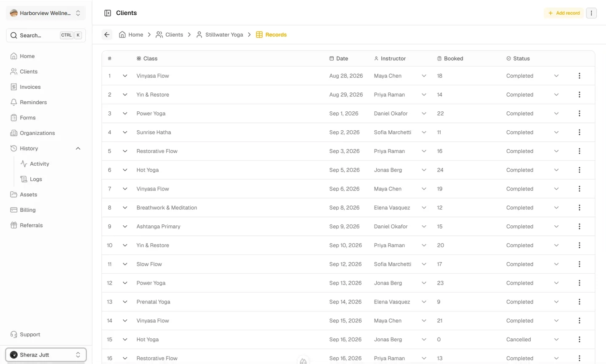This screenshot has height=364, width=606.
Task: Select the 'Sep 13, 2026' date cell
Action: [346, 283]
